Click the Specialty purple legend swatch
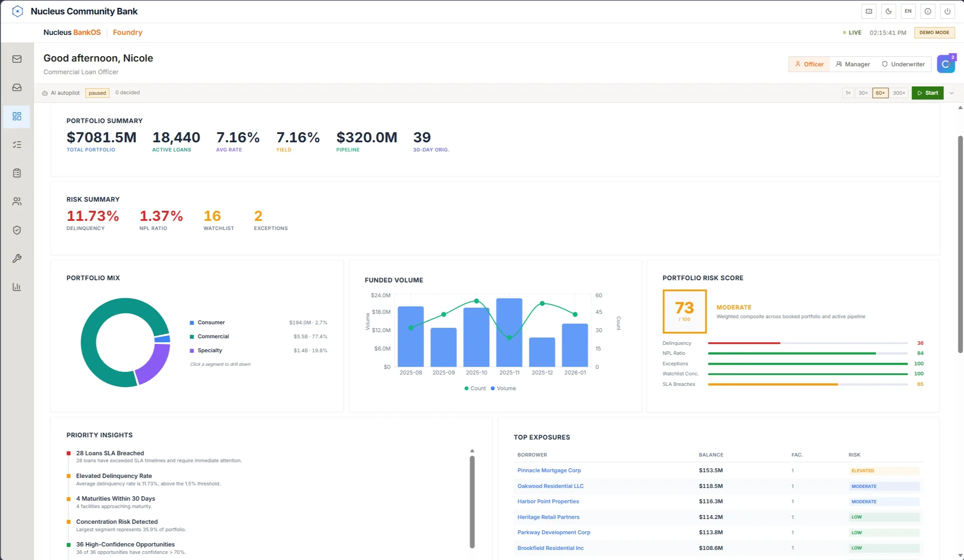The height and width of the screenshot is (560, 964). coord(192,350)
